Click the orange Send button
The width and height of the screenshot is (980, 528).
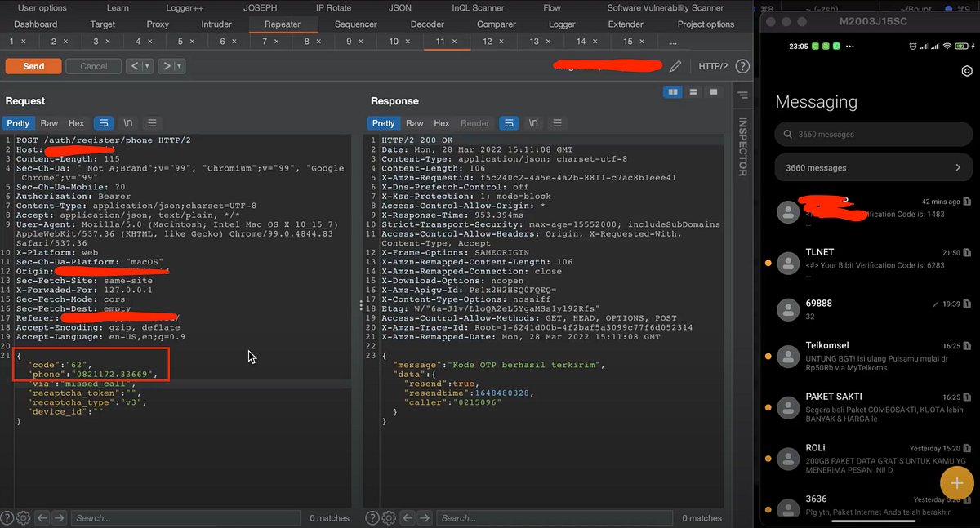tap(33, 66)
